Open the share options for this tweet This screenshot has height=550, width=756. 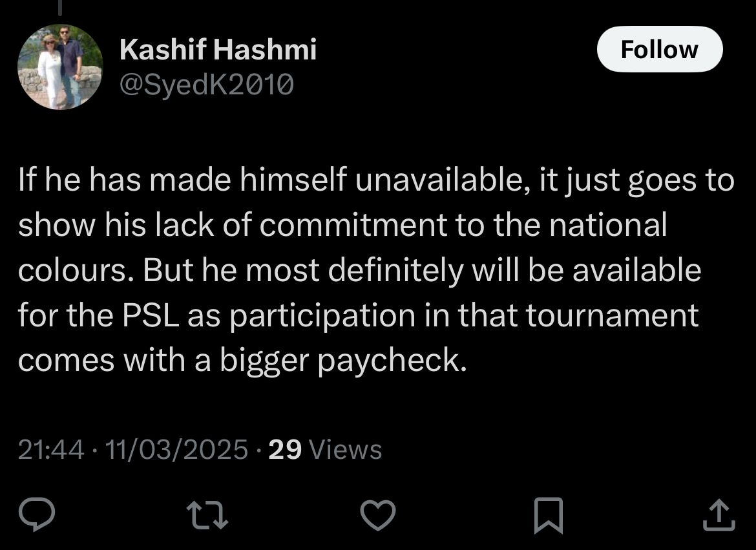[x=719, y=516]
